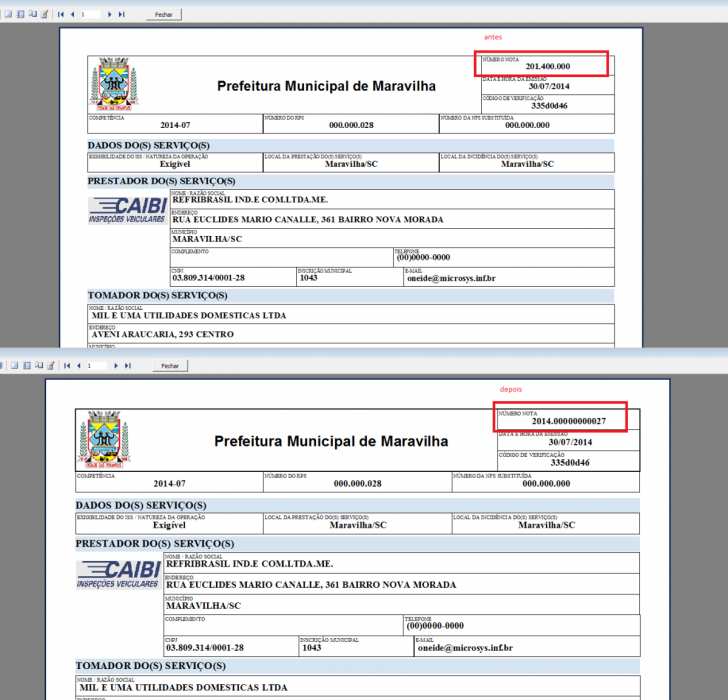Image resolution: width=728 pixels, height=700 pixels.
Task: Click Exigível value in upper report
Action: click(x=175, y=164)
